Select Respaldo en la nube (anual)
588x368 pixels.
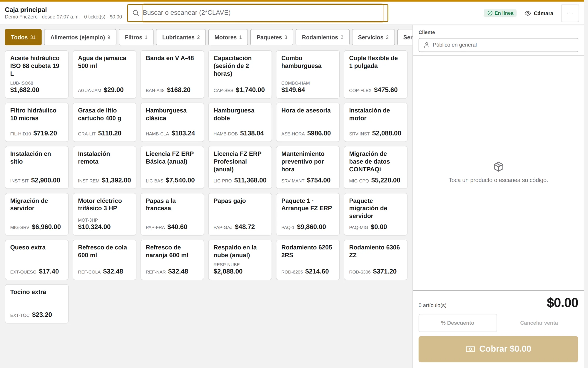[x=240, y=260]
